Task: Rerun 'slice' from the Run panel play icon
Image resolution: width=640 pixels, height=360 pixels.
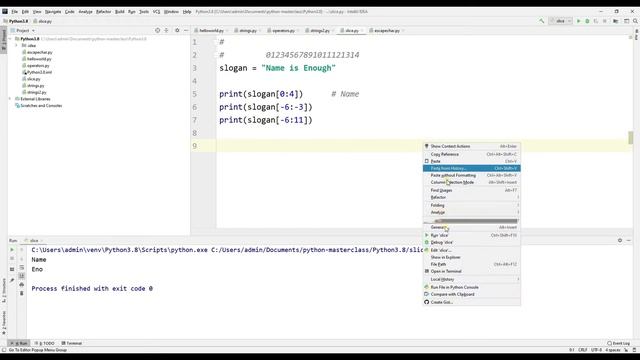Action: 12,249
